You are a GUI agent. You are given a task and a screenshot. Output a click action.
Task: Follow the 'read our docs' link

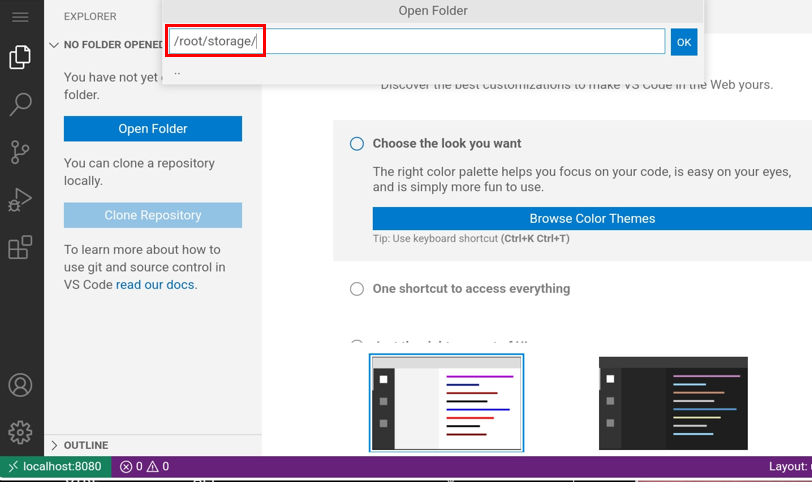(x=155, y=285)
